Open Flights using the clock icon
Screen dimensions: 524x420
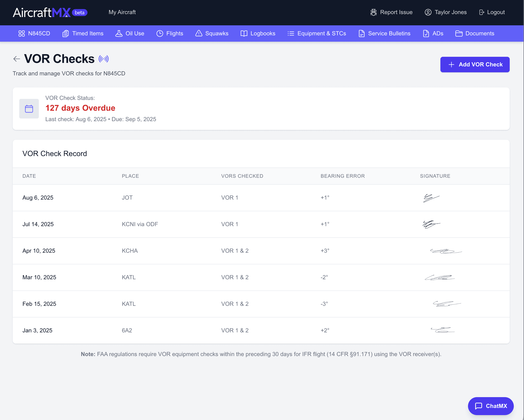pos(160,34)
